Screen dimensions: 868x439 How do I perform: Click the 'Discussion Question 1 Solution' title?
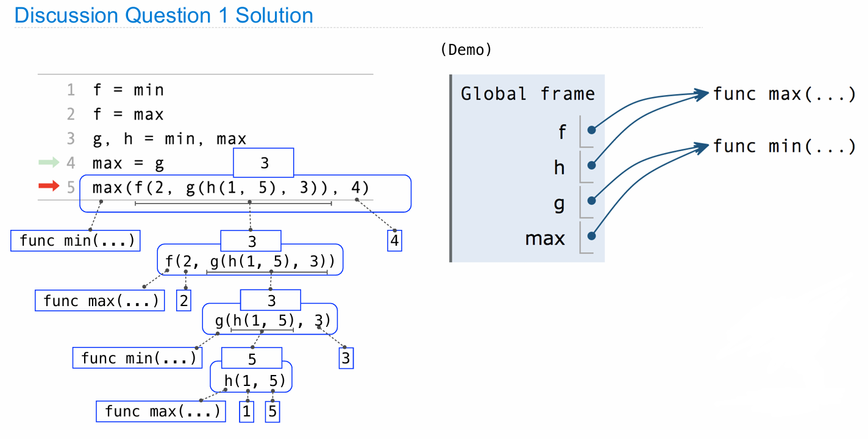[x=163, y=15]
